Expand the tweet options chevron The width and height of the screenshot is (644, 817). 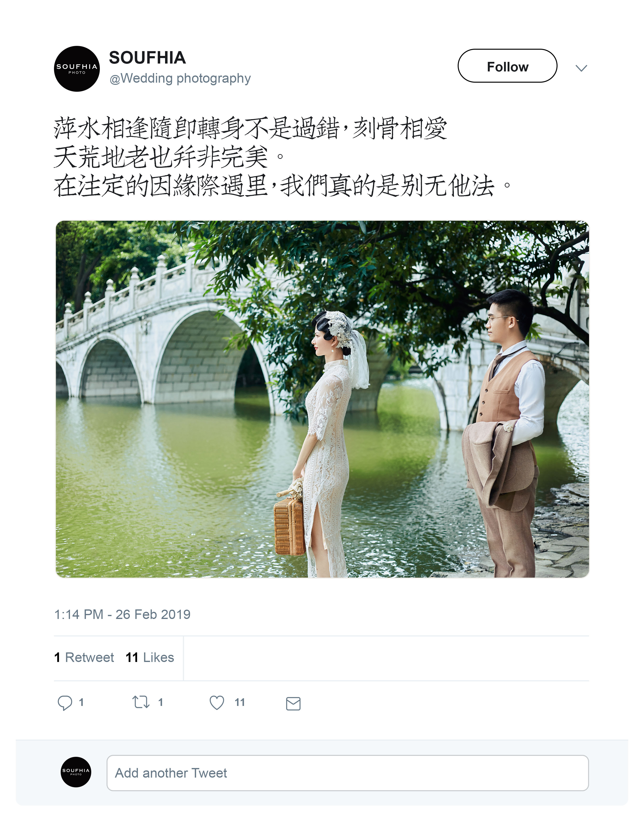581,68
